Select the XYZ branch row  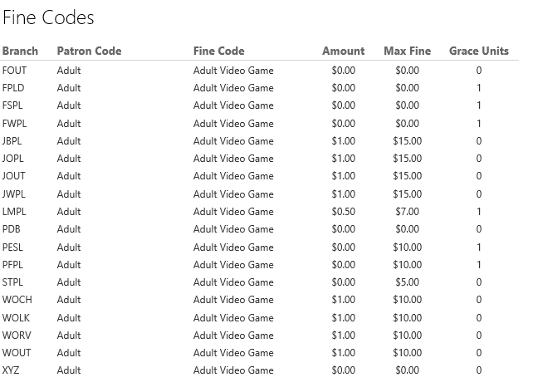(12, 370)
